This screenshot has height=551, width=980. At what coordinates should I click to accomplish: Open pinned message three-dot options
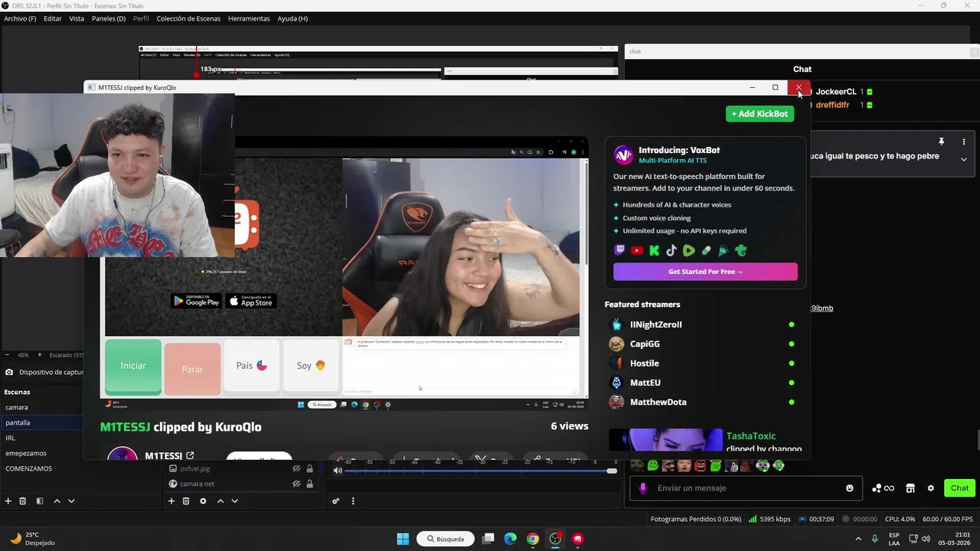pos(964,142)
